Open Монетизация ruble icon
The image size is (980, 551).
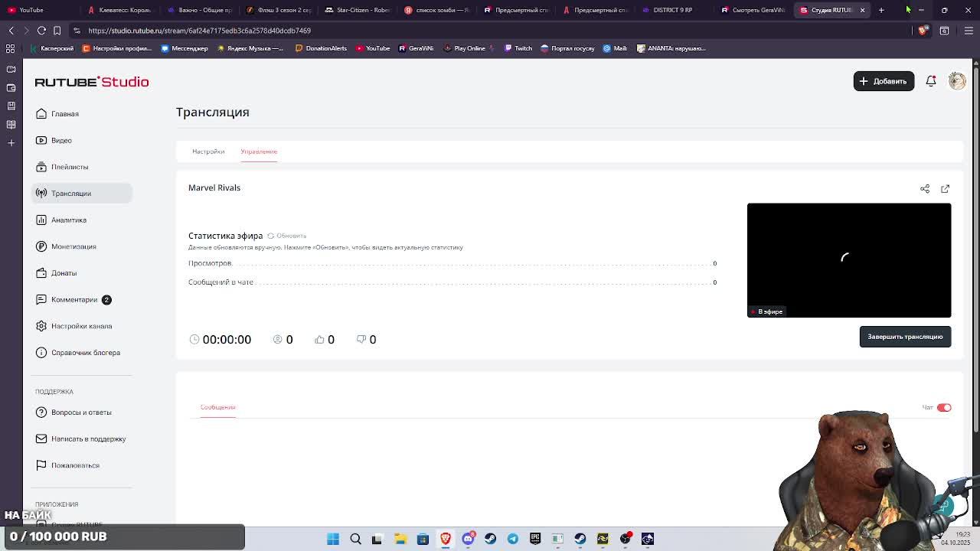(x=41, y=246)
